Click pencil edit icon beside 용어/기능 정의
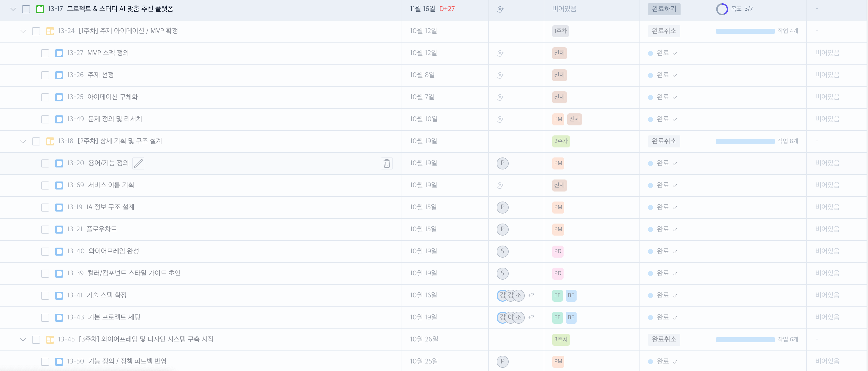The image size is (868, 371). [138, 163]
